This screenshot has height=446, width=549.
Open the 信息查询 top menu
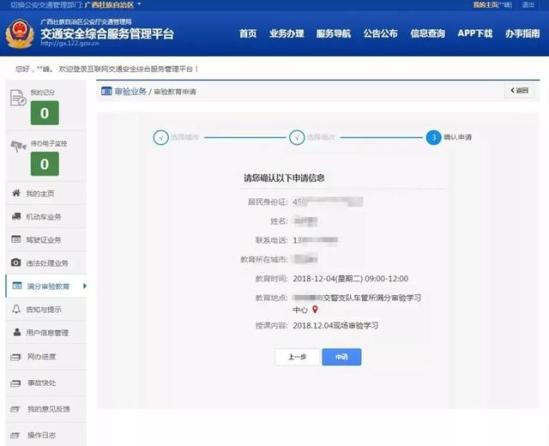tap(428, 34)
